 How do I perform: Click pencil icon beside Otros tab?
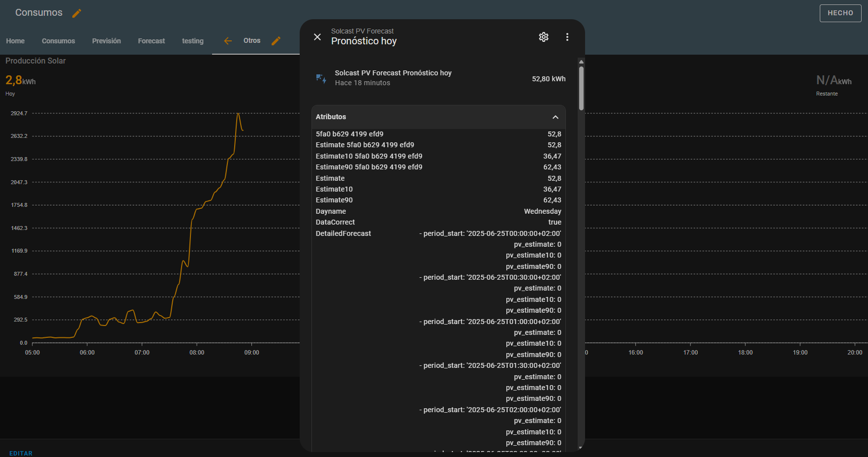[276, 41]
